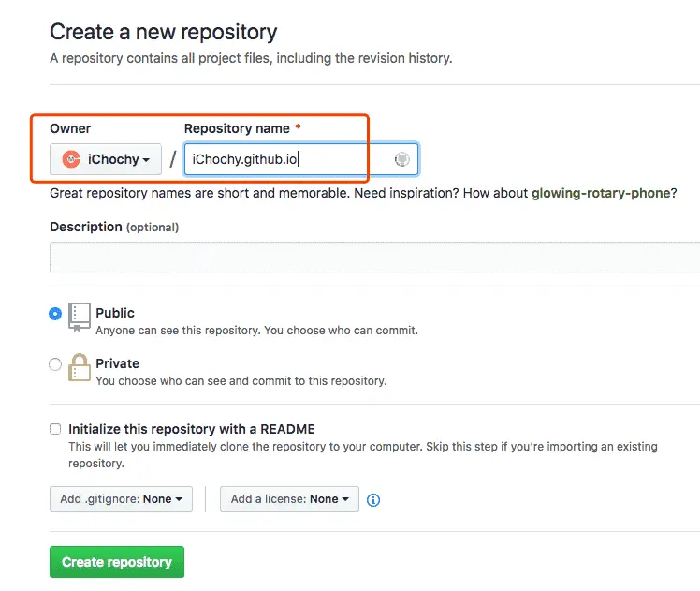The image size is (700, 591).
Task: Open the iChochy owner dropdown caret
Action: point(147,160)
